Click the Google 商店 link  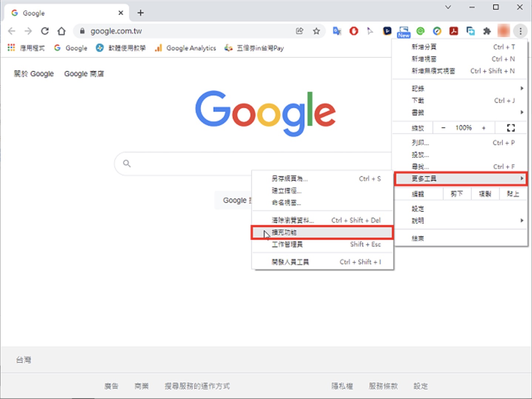tap(84, 74)
